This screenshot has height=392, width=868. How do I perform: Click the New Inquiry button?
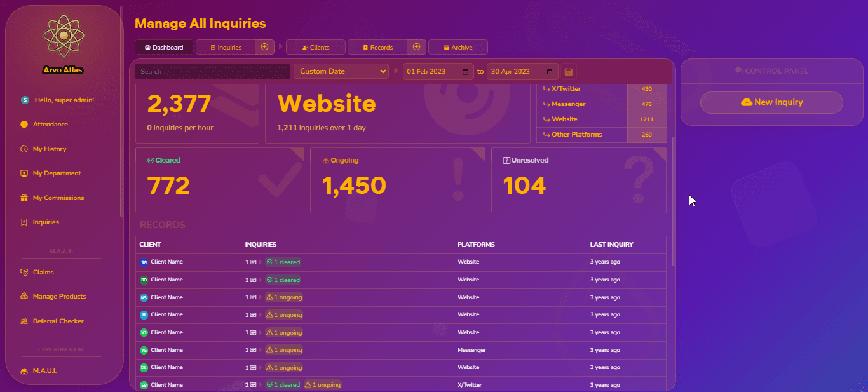[x=771, y=102]
